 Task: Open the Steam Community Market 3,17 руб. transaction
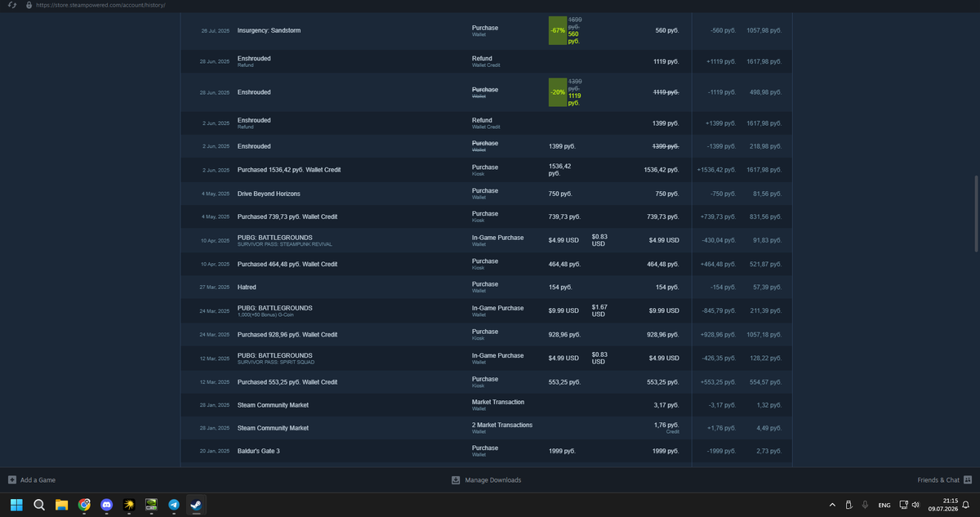pos(487,405)
